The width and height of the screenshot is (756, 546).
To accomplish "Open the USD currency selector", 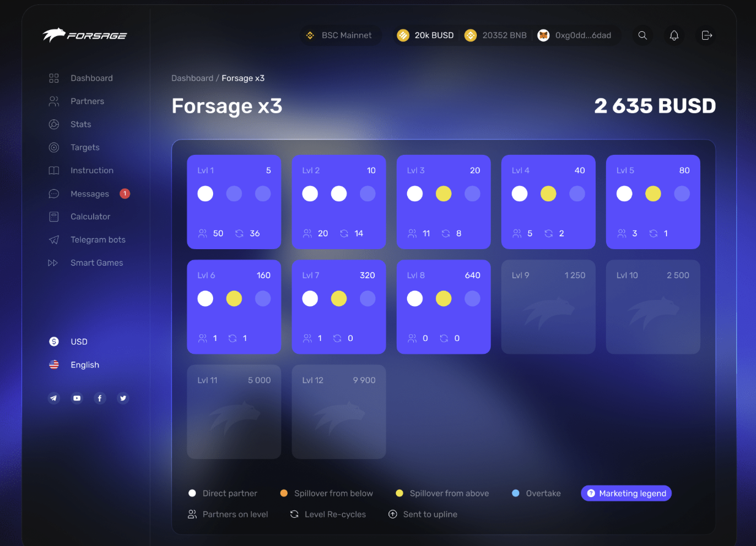I will tap(68, 342).
